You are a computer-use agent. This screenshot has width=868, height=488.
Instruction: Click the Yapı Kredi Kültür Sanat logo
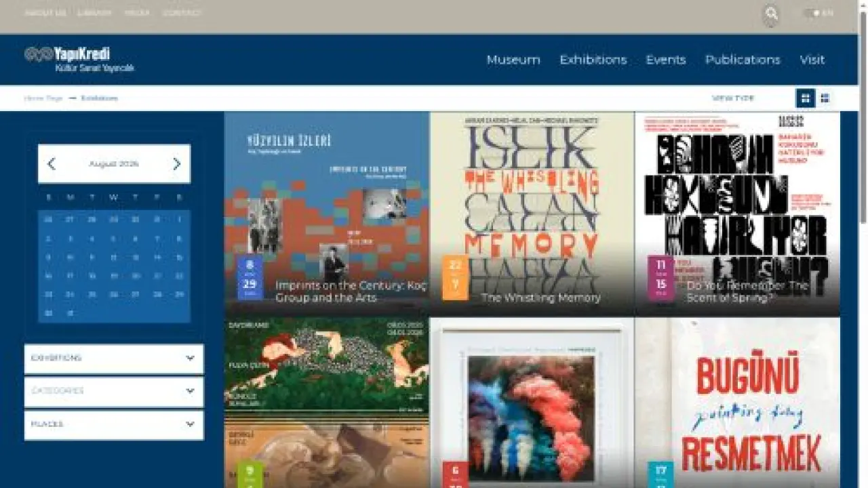pos(79,59)
